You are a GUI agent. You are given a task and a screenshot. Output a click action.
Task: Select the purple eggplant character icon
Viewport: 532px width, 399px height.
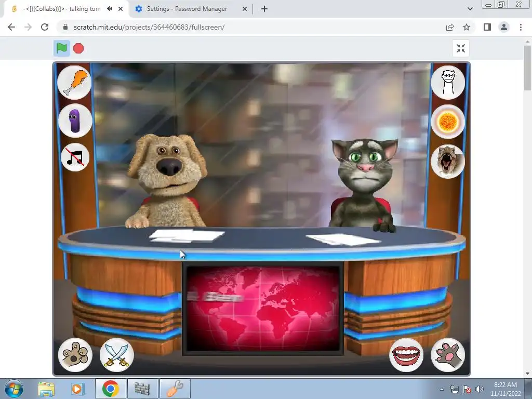(x=75, y=121)
